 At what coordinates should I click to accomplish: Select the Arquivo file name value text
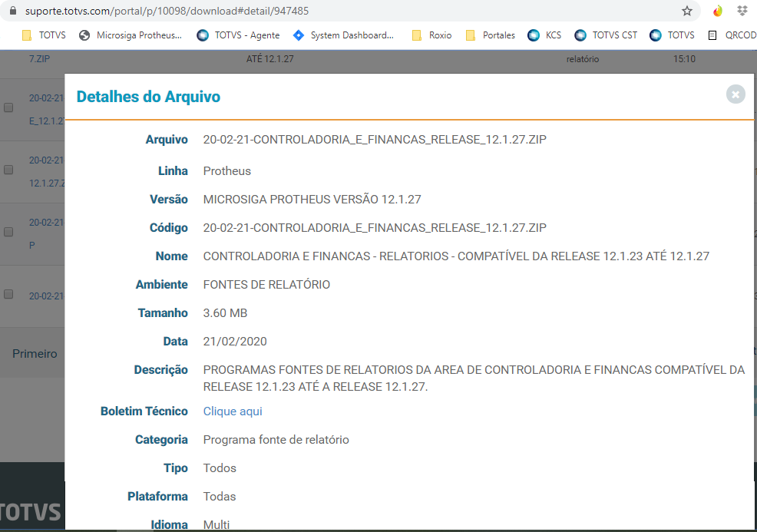[x=375, y=140]
